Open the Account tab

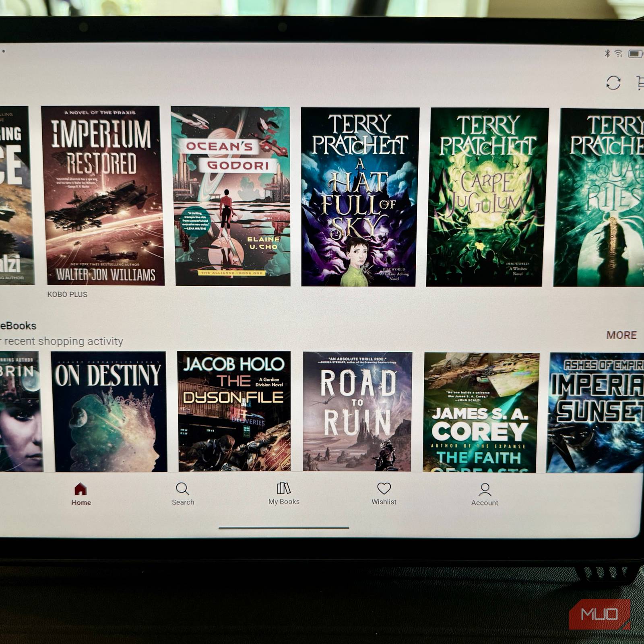[485, 495]
